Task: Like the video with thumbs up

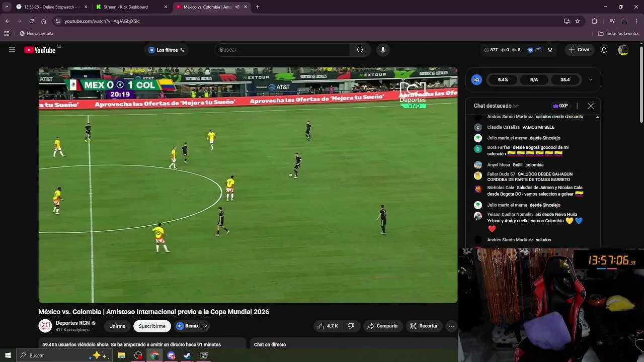Action: click(327, 326)
